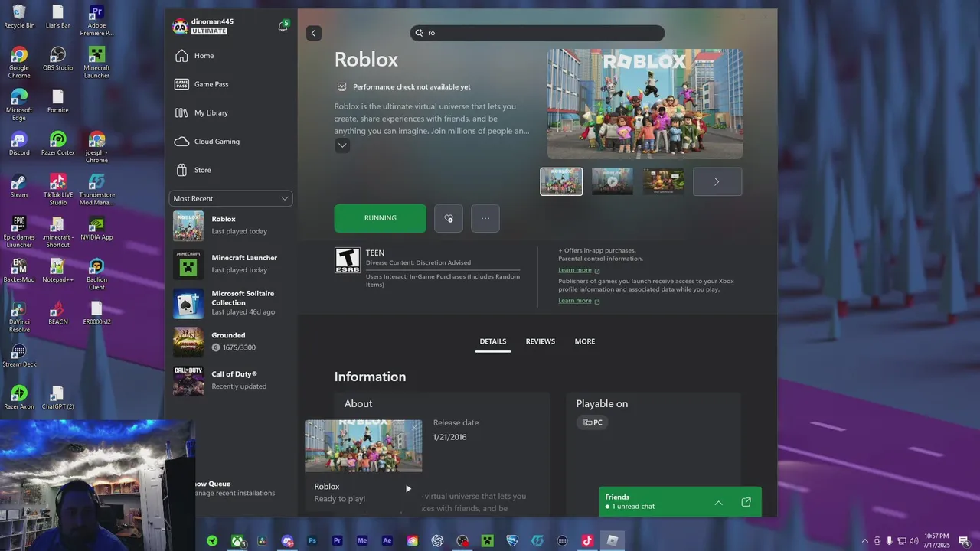
Task: Select Grounded in recent games list
Action: pos(230,342)
